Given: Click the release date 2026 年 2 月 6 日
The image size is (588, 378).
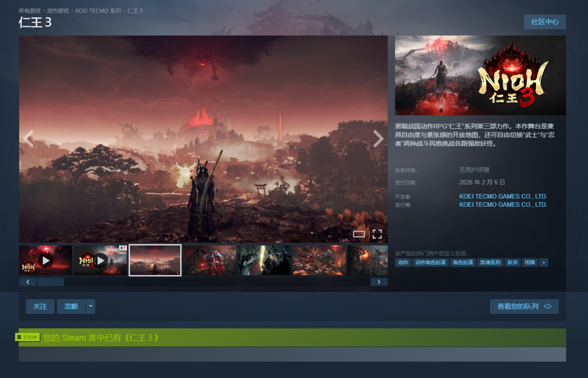Looking at the screenshot, I should 482,182.
